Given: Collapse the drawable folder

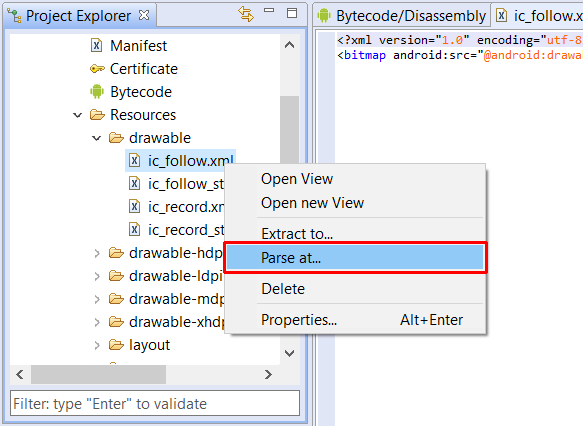Looking at the screenshot, I should (96, 138).
